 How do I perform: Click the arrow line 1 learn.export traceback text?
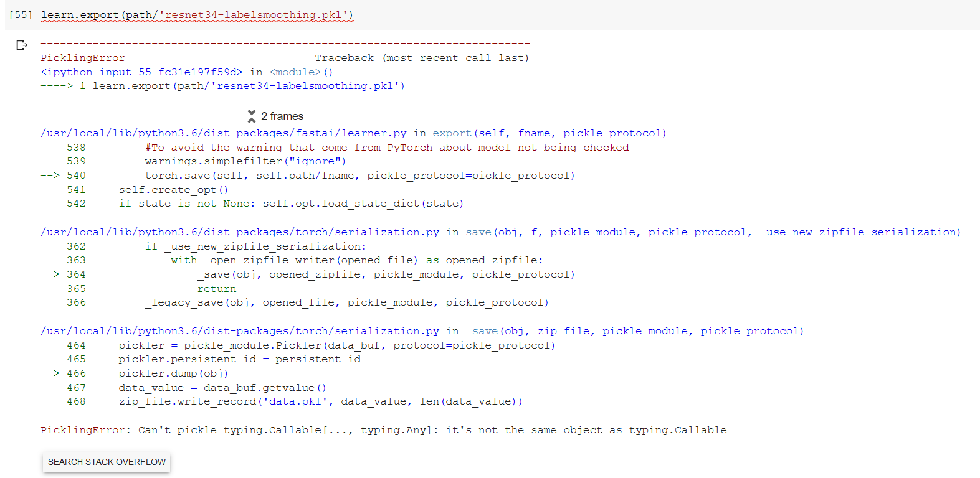click(x=222, y=86)
